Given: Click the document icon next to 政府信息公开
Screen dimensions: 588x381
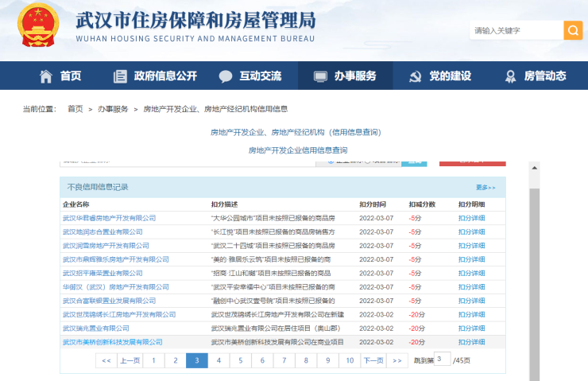Looking at the screenshot, I should click(120, 76).
